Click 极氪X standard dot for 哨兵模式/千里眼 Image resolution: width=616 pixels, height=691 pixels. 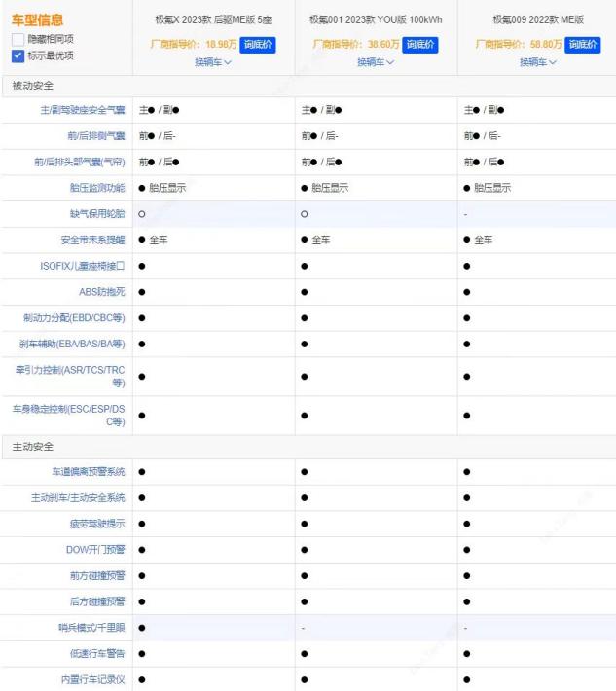142,628
